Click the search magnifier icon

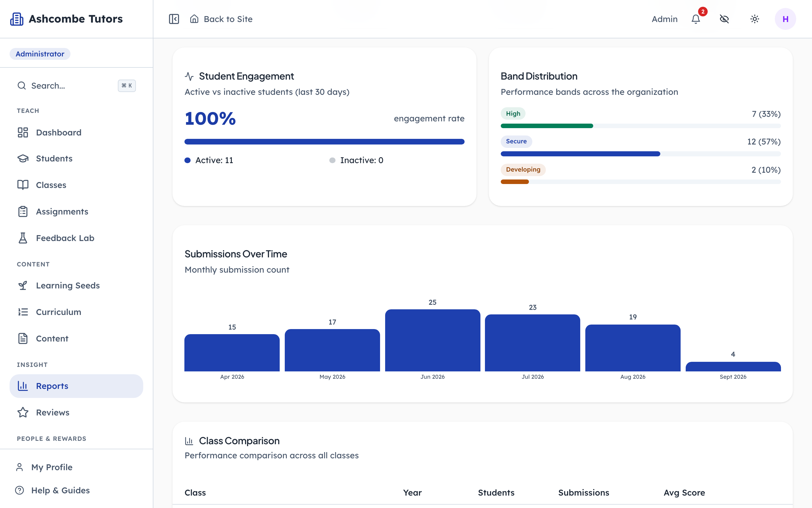(21, 86)
